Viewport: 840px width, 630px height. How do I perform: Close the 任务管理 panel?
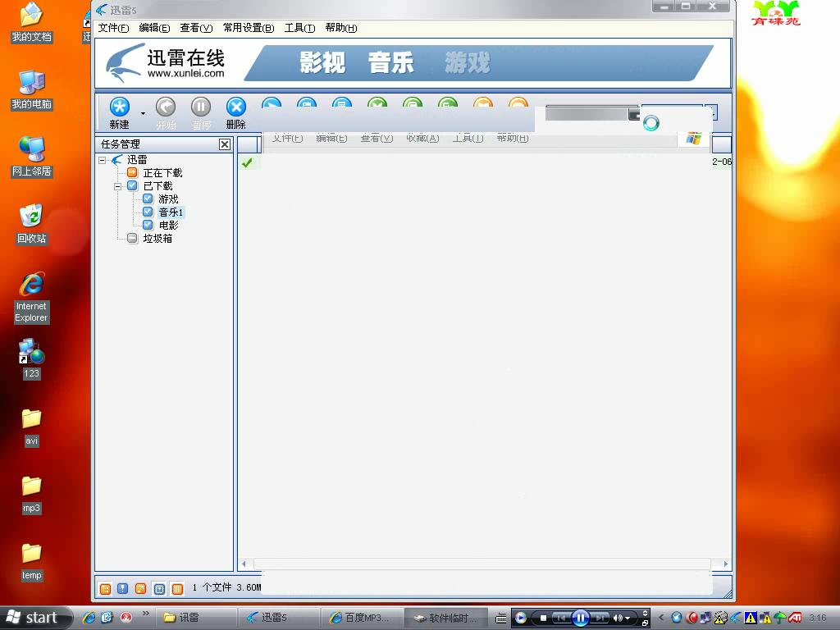point(225,144)
